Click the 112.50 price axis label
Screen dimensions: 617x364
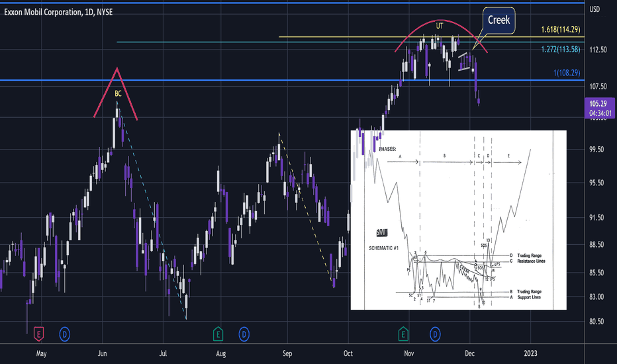(598, 50)
